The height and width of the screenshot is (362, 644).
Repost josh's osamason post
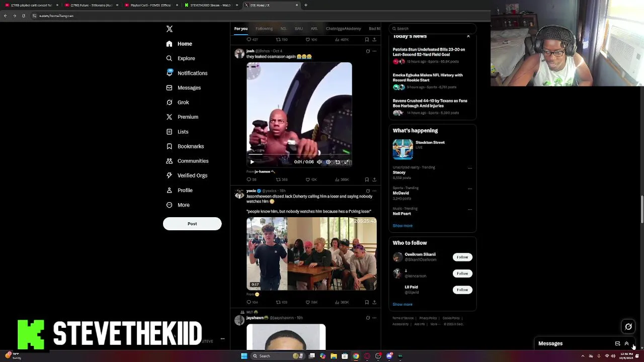coord(278,179)
